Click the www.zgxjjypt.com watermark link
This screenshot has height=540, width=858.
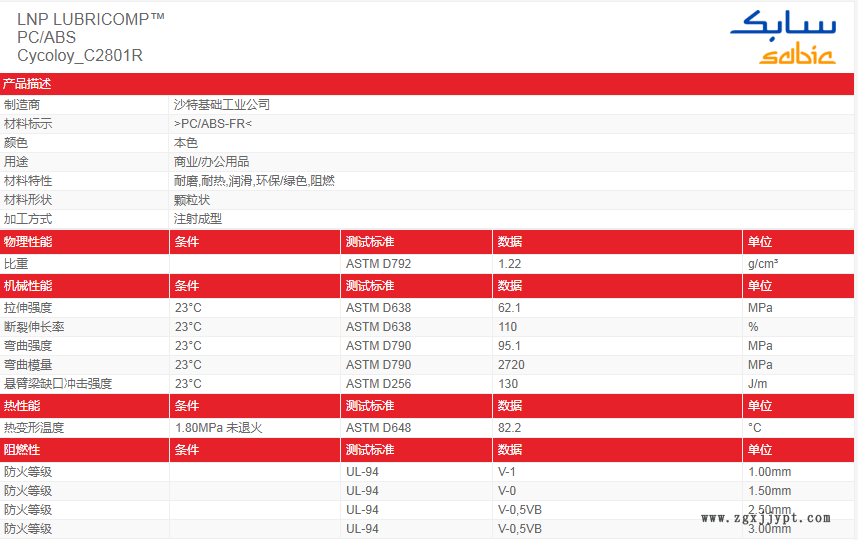pos(766,518)
